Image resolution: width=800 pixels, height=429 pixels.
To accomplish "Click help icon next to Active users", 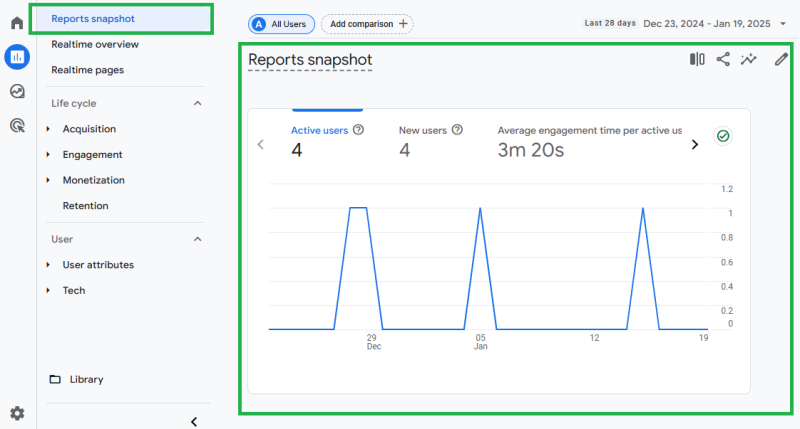I will (359, 130).
